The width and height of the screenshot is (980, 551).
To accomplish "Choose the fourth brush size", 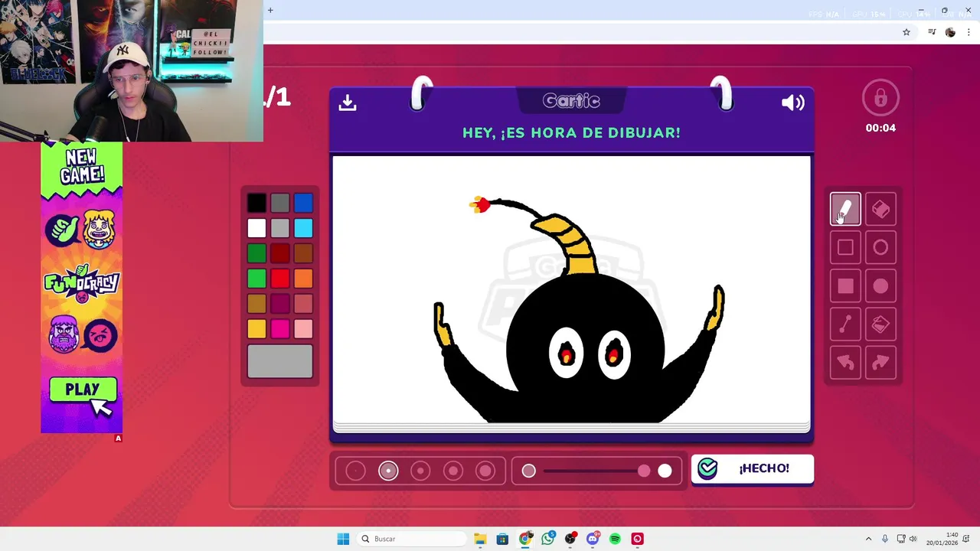I will (453, 471).
